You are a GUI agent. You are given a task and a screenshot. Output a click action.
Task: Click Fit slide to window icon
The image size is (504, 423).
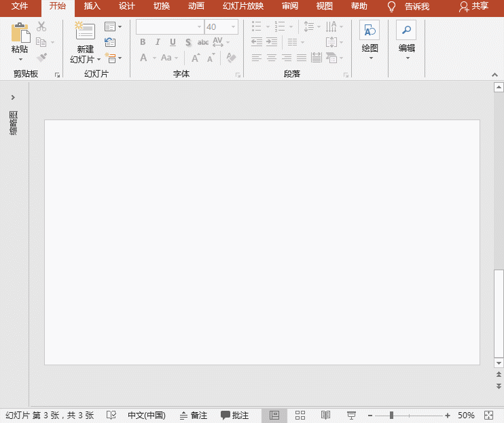coord(488,416)
